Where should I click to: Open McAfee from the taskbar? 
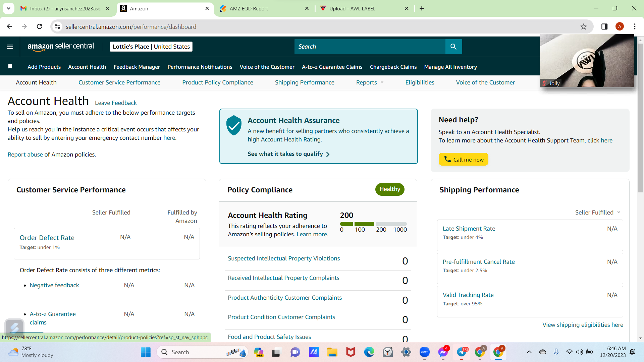351,352
